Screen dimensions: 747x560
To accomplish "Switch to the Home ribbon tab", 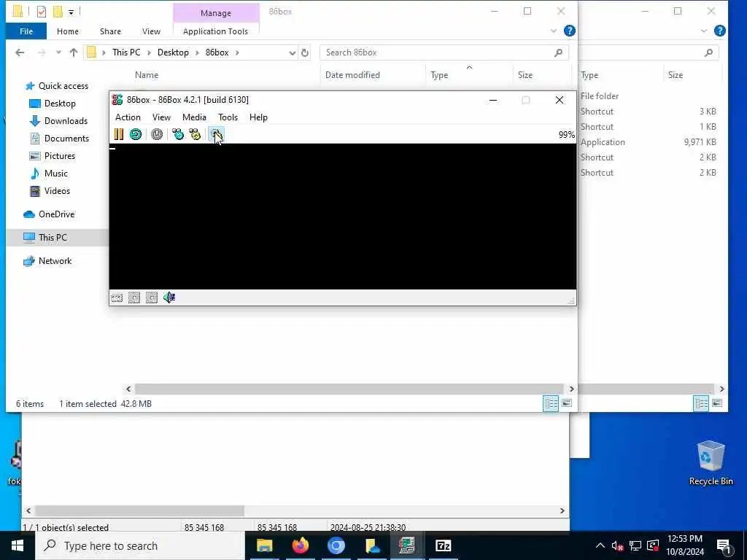I will pos(68,31).
